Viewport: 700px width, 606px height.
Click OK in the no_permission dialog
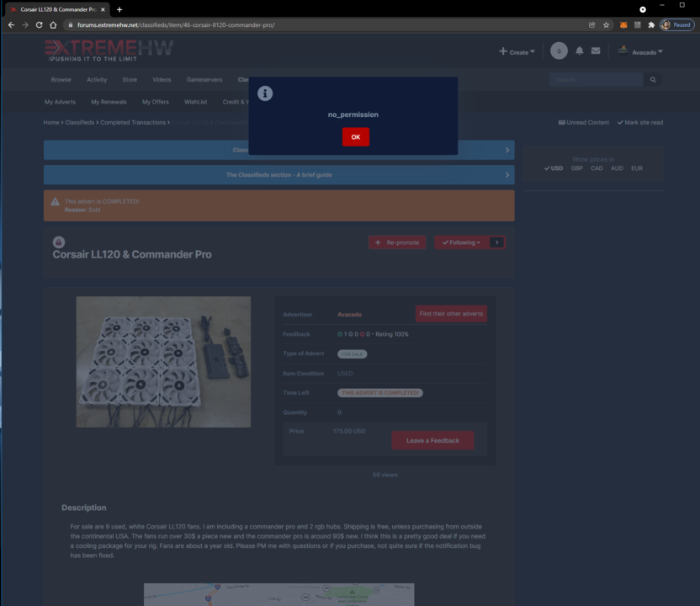point(355,136)
